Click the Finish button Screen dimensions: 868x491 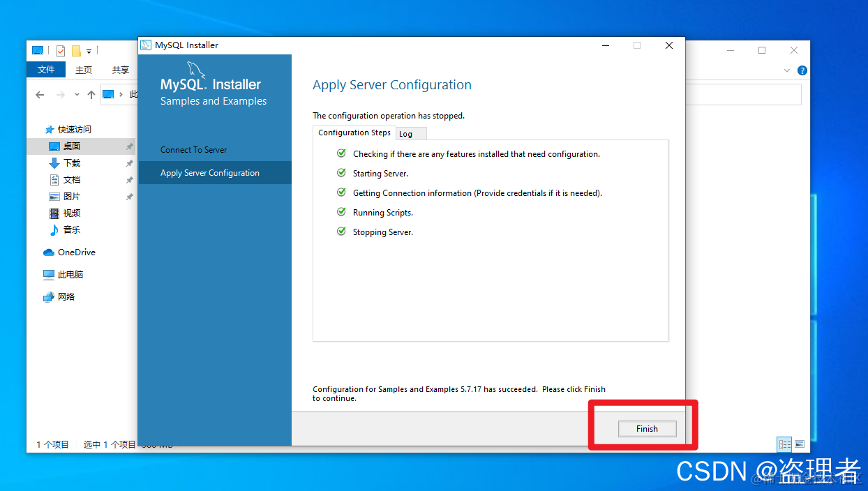(x=647, y=429)
